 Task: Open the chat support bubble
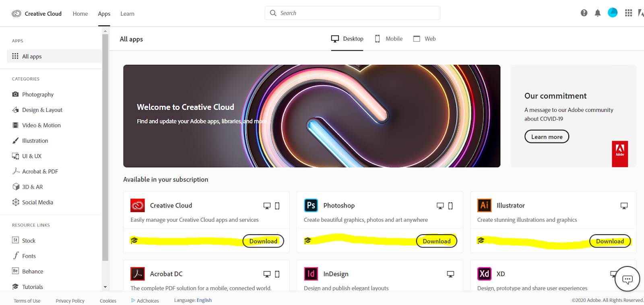pyautogui.click(x=627, y=279)
